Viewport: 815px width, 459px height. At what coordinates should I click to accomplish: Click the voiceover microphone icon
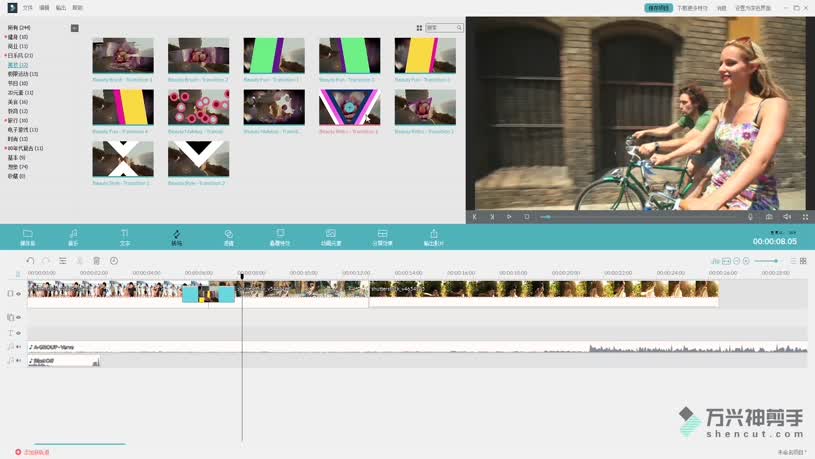[x=751, y=217]
